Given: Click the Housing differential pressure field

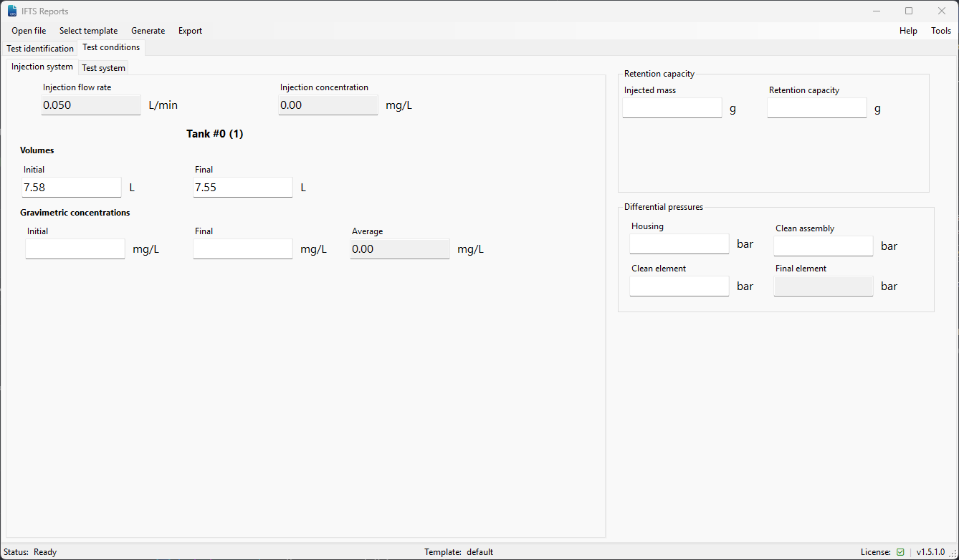Looking at the screenshot, I should click(x=679, y=244).
